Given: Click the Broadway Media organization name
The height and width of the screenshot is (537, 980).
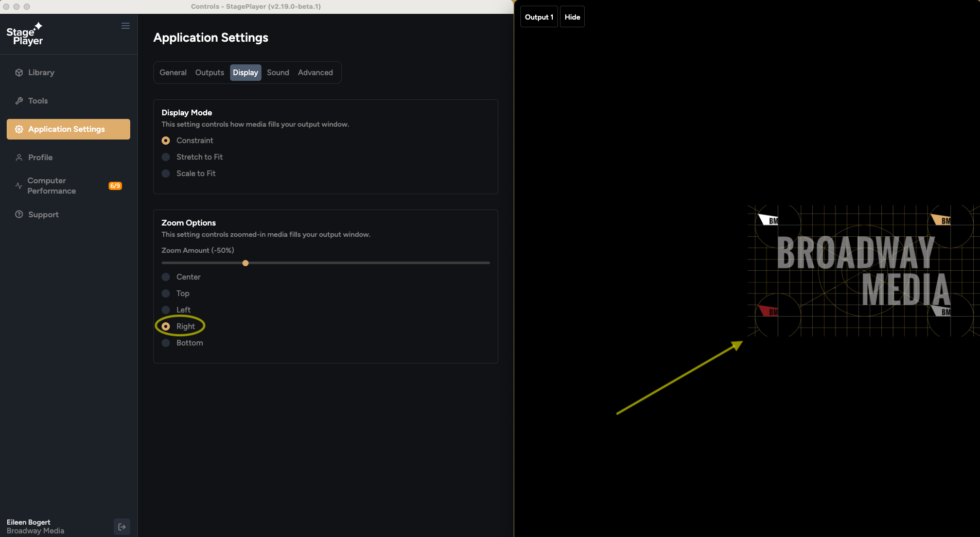Looking at the screenshot, I should tap(36, 531).
